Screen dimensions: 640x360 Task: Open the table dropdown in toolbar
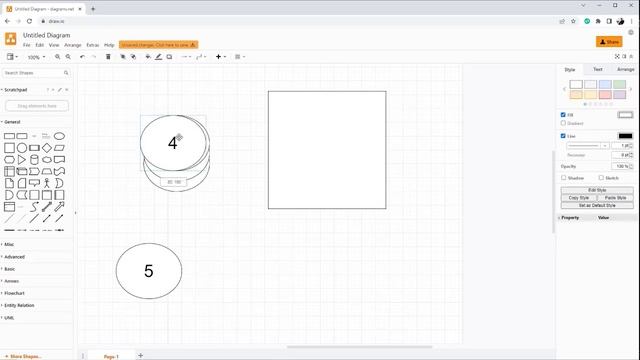coord(240,57)
